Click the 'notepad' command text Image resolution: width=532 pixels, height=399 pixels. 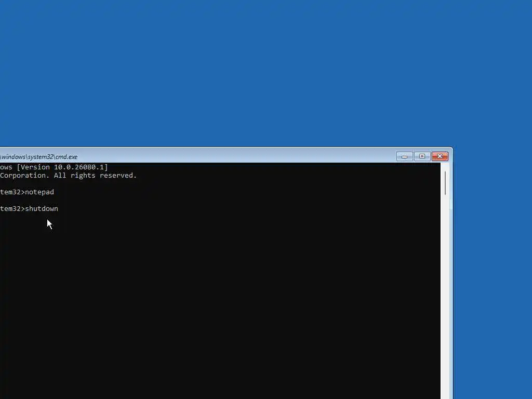39,192
